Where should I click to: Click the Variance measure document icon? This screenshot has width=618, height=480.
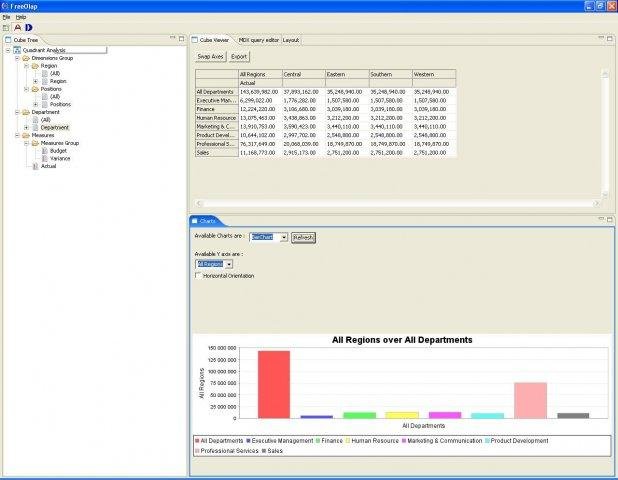45,158
